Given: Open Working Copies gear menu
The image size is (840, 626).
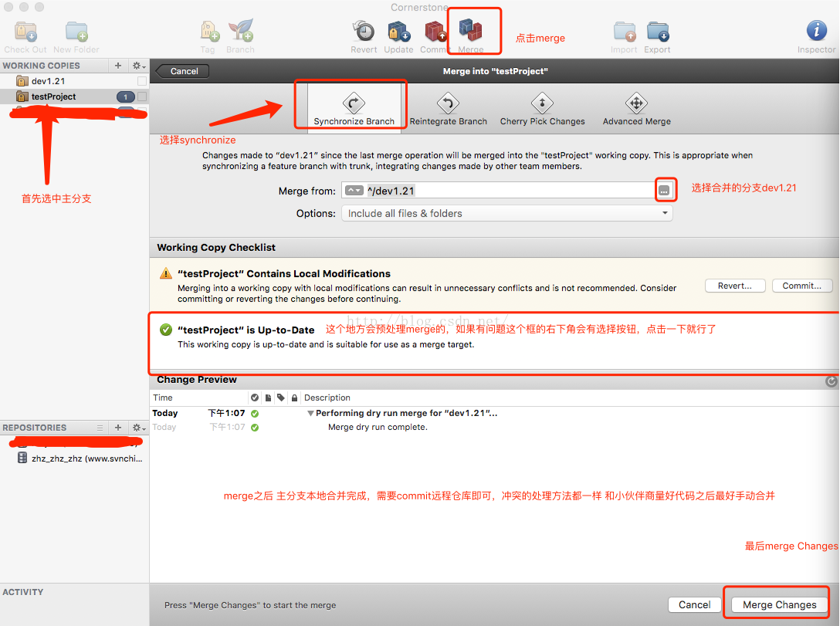Looking at the screenshot, I should (x=139, y=66).
